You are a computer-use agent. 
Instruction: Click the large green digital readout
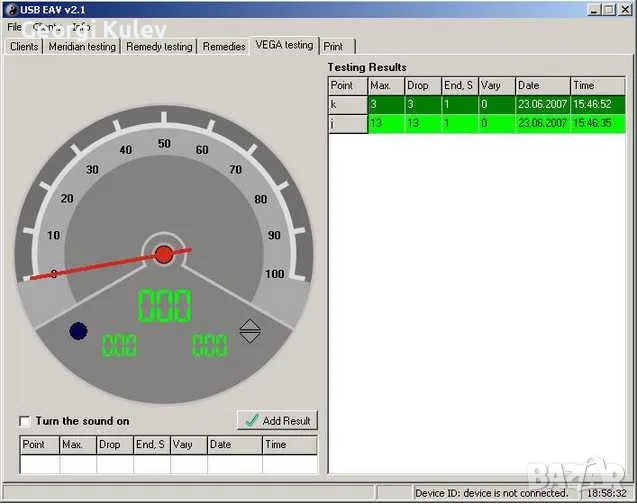[164, 306]
